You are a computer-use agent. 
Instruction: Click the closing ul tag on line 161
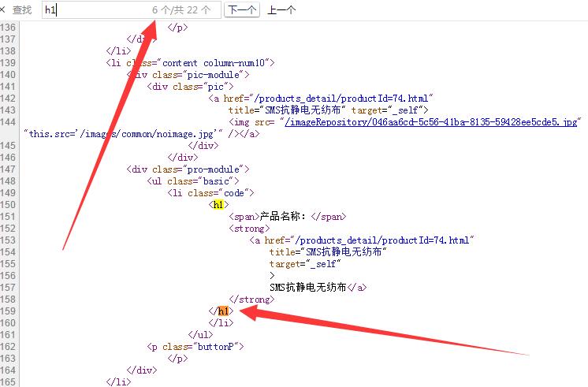tap(201, 334)
